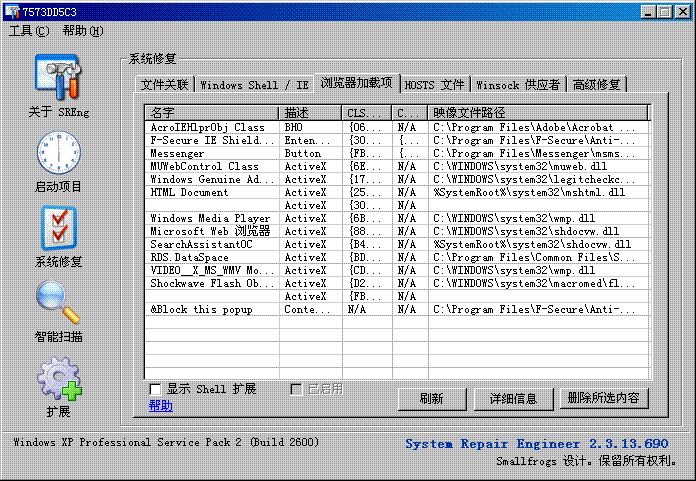Click the title bar application icon
Viewport: 696px width, 481px height.
pyautogui.click(x=12, y=11)
